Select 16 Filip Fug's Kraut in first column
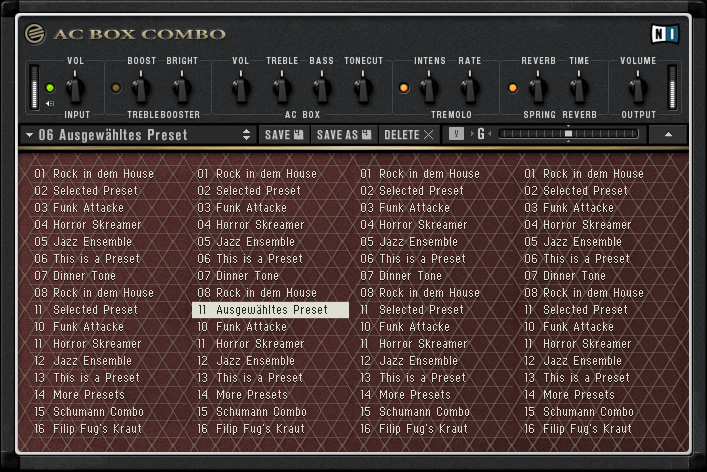Image resolution: width=707 pixels, height=472 pixels. coord(88,429)
